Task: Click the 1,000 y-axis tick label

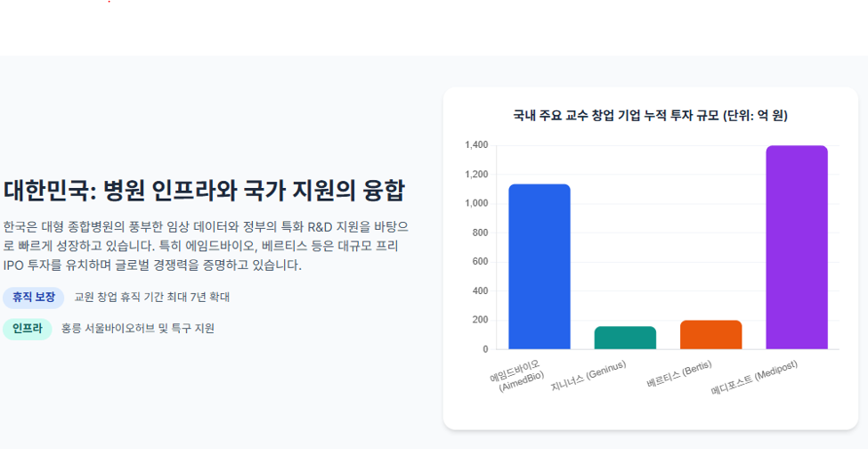Action: [476, 204]
